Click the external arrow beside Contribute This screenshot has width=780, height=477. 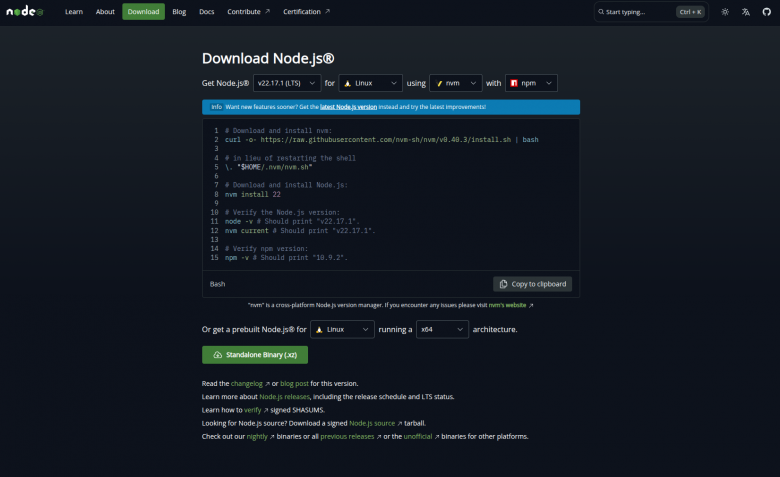267,11
